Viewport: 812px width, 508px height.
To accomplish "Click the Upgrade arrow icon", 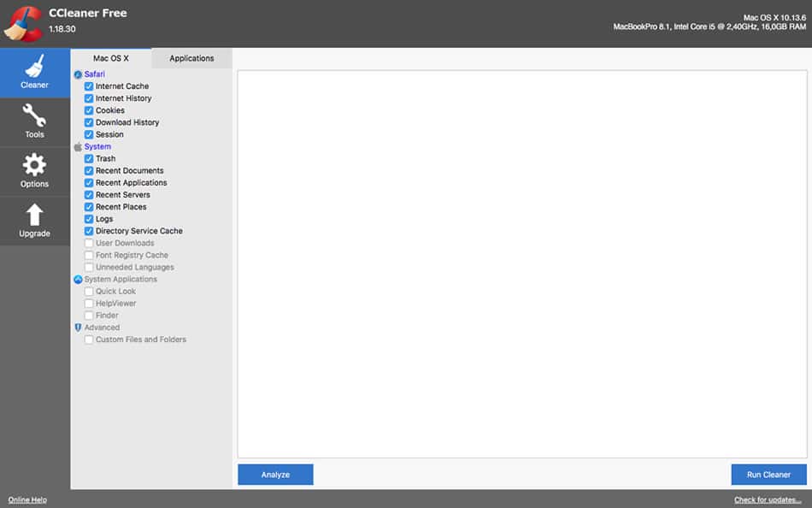I will tap(35, 214).
